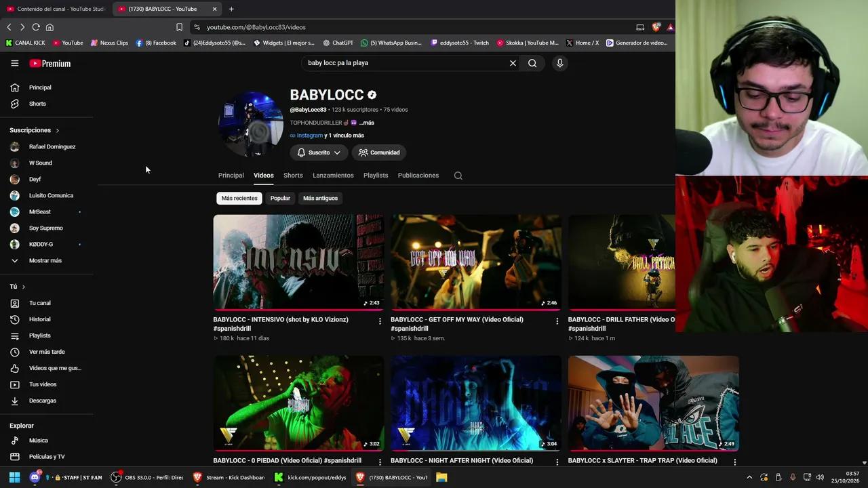Open NIGHT AFTER NIGHT thumbnail
This screenshot has height=488, width=868.
tap(476, 403)
